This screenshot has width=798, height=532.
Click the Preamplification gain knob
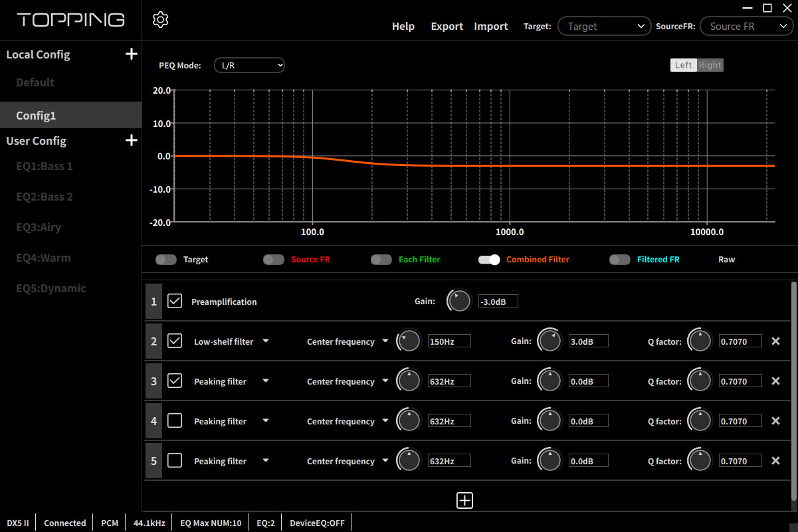point(459,302)
